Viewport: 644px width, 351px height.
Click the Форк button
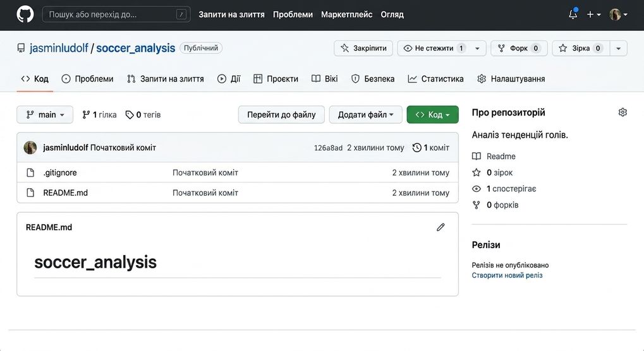[519, 49]
